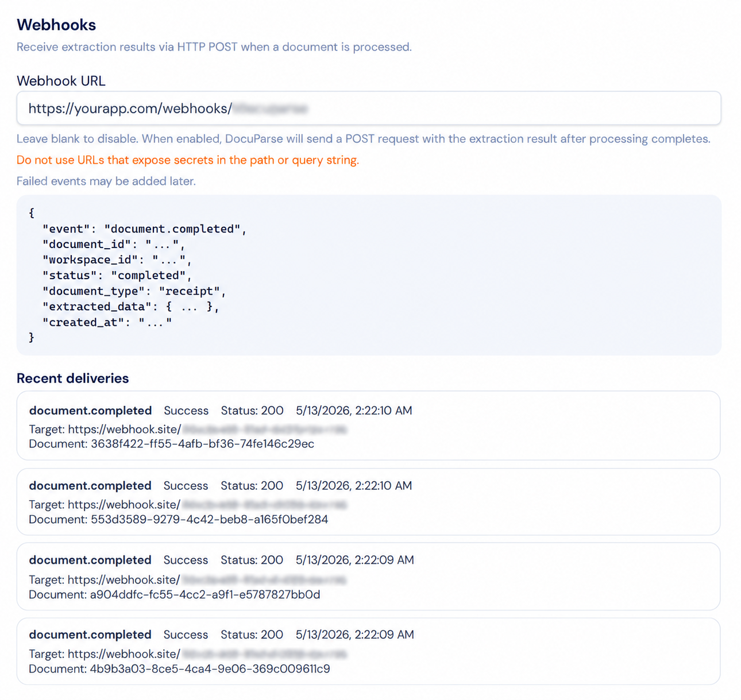The image size is (741, 700).
Task: Click the "document_id" code line
Action: (x=113, y=245)
